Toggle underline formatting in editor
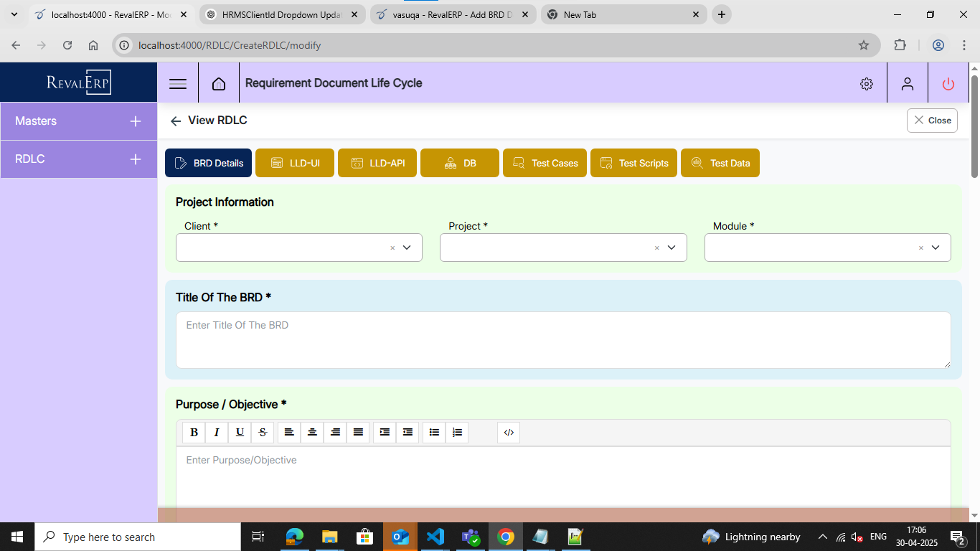This screenshot has height=551, width=980. click(x=240, y=433)
